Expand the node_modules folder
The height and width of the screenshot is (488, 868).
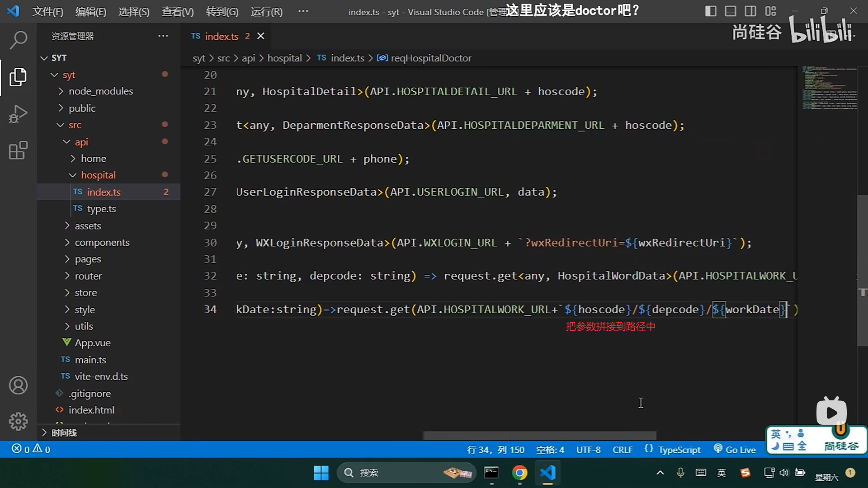[x=100, y=91]
